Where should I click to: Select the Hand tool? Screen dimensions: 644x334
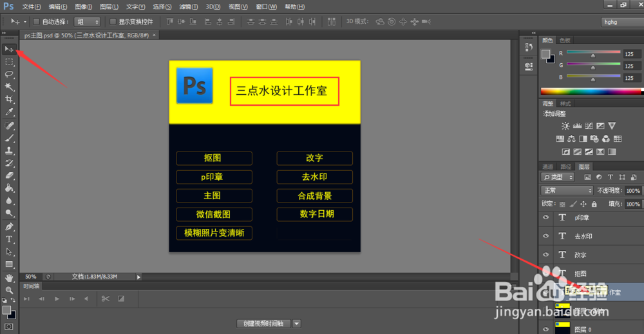[9, 278]
